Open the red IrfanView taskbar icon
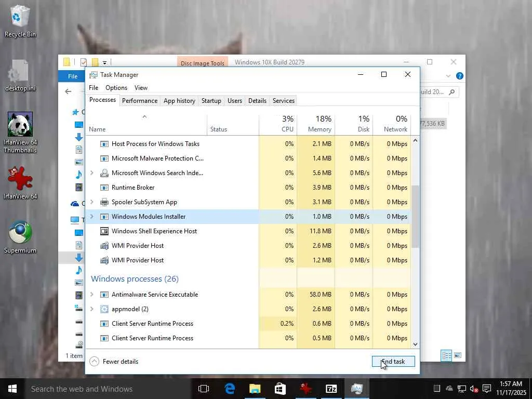This screenshot has width=532, height=399. coord(305,389)
